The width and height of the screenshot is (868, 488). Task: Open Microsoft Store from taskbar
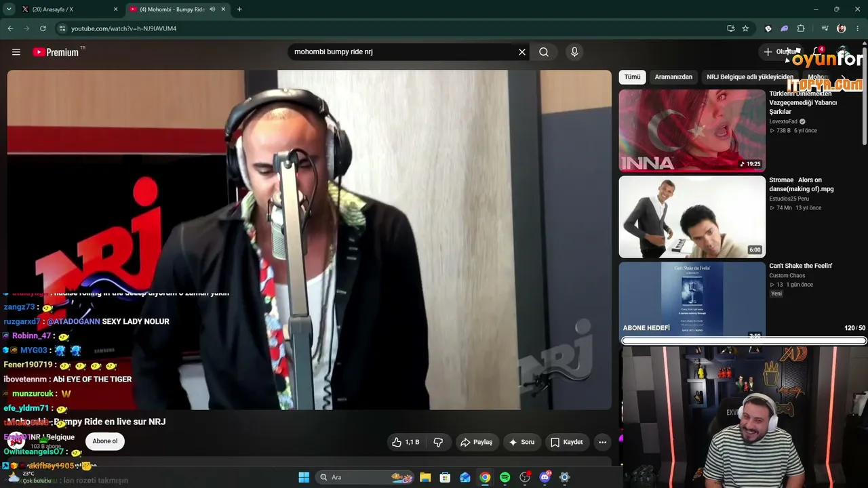coord(445,477)
